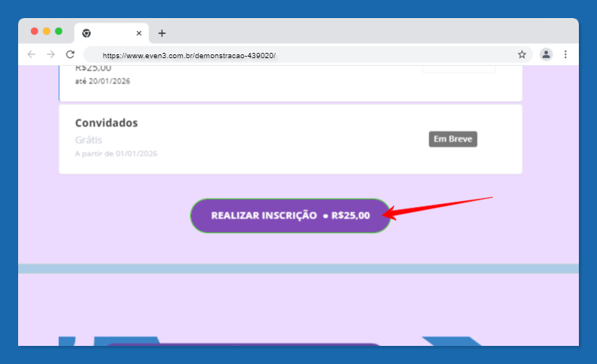The width and height of the screenshot is (597, 364).
Task: Click the red window close dot
Action: pyautogui.click(x=34, y=31)
